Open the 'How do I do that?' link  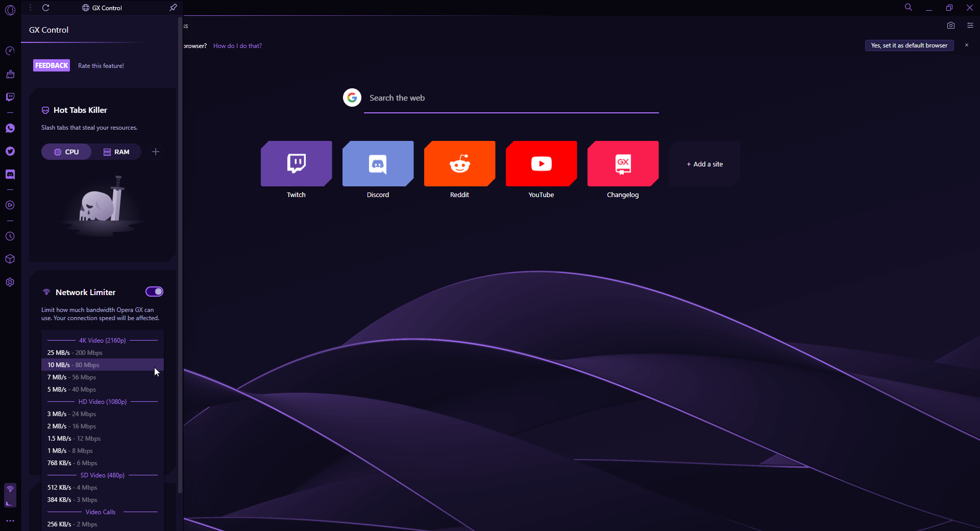(x=237, y=46)
